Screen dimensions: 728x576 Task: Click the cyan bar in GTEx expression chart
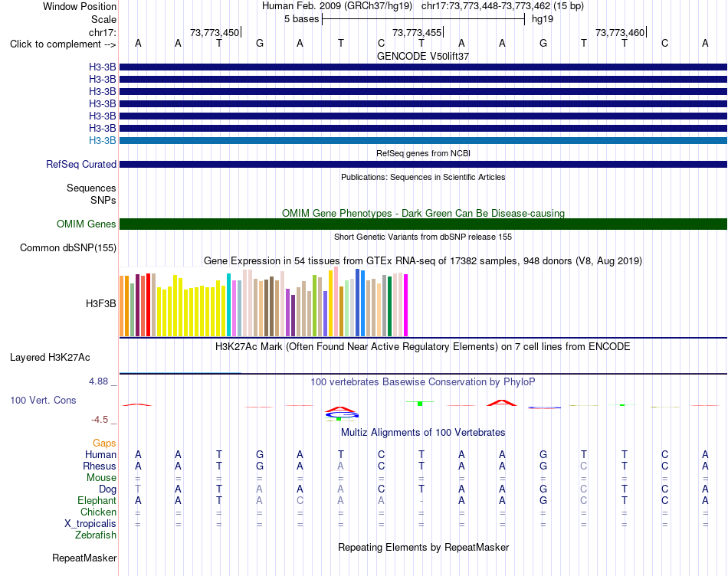229,305
